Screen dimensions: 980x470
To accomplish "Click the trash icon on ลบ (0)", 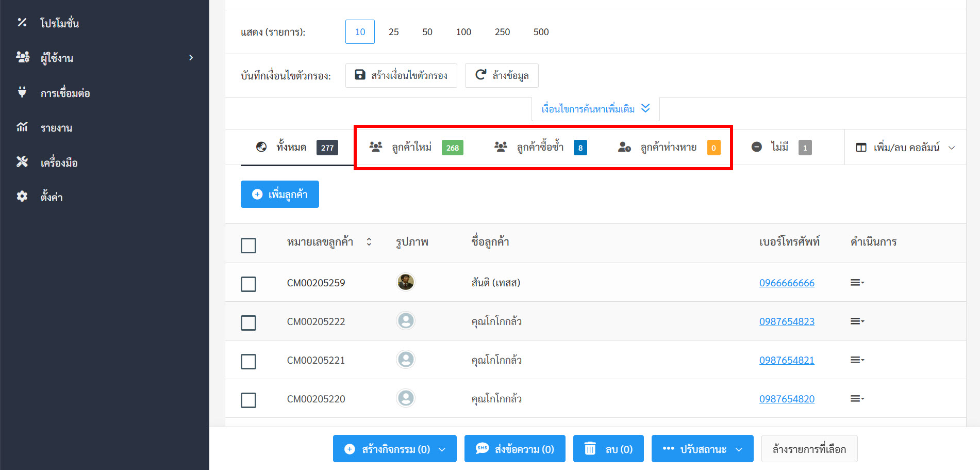I will pos(590,449).
